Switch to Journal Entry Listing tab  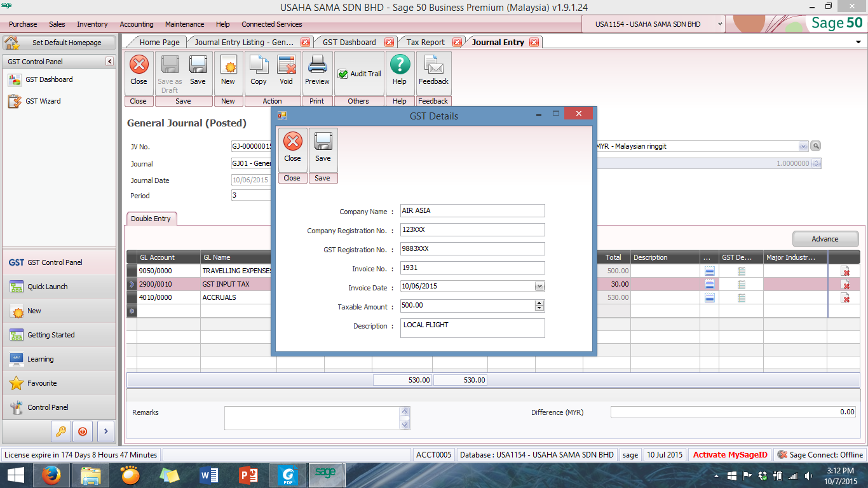[x=244, y=42]
